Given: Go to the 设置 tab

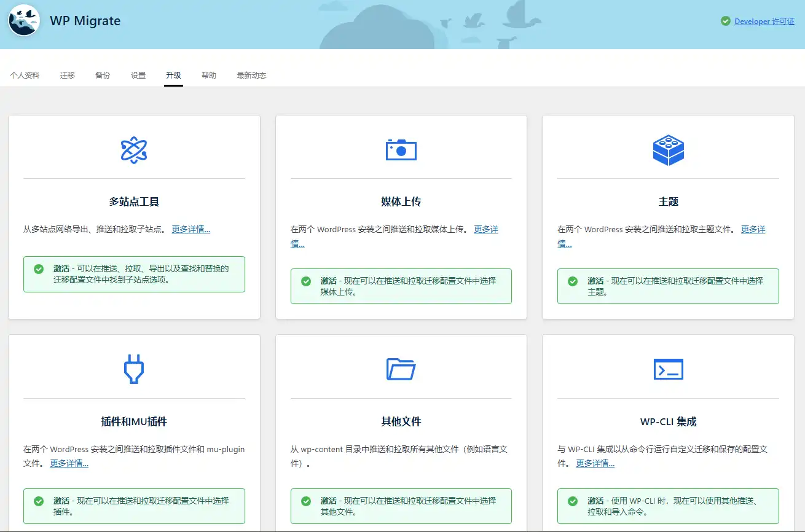Looking at the screenshot, I should (138, 75).
